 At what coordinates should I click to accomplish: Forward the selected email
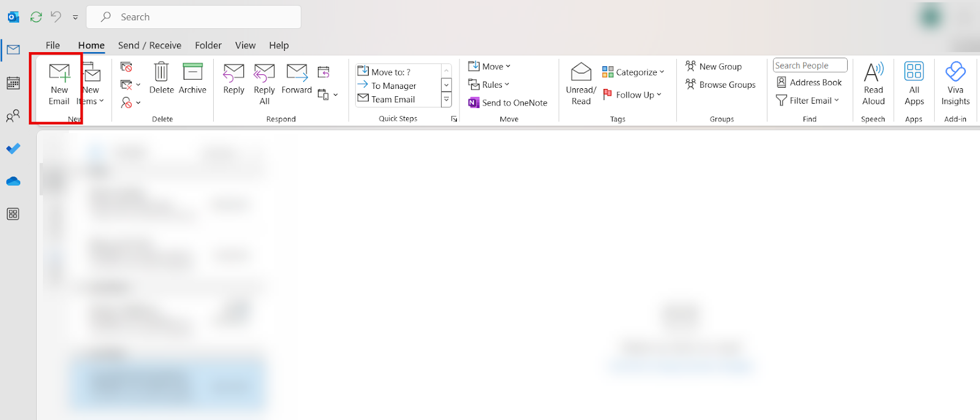click(x=297, y=78)
